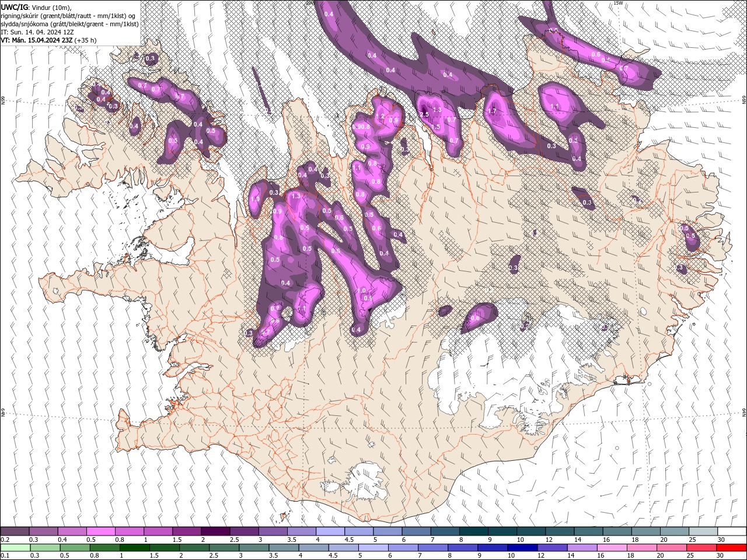Click the light green 0.3 rain legend swatch
The image size is (747, 560).
point(44,548)
